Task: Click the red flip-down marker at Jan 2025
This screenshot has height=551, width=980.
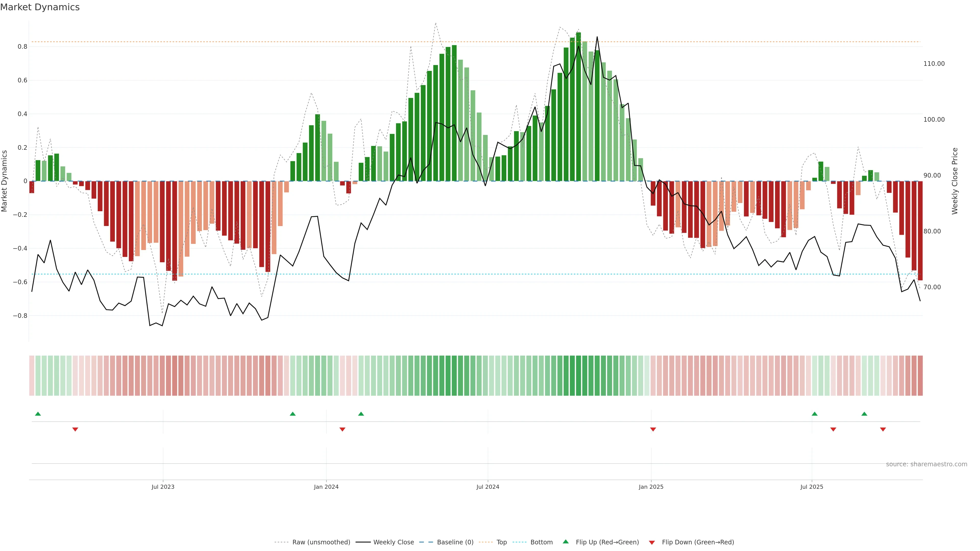Action: (653, 429)
